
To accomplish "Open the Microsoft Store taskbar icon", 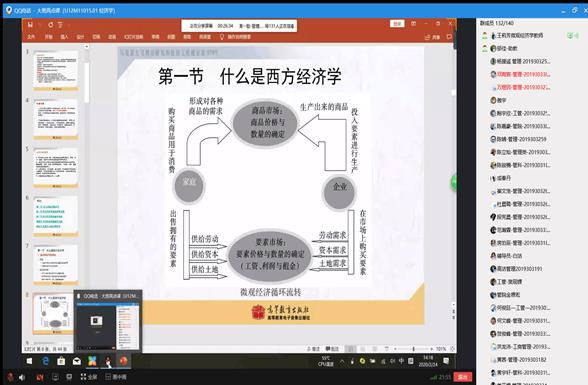I will (x=61, y=361).
